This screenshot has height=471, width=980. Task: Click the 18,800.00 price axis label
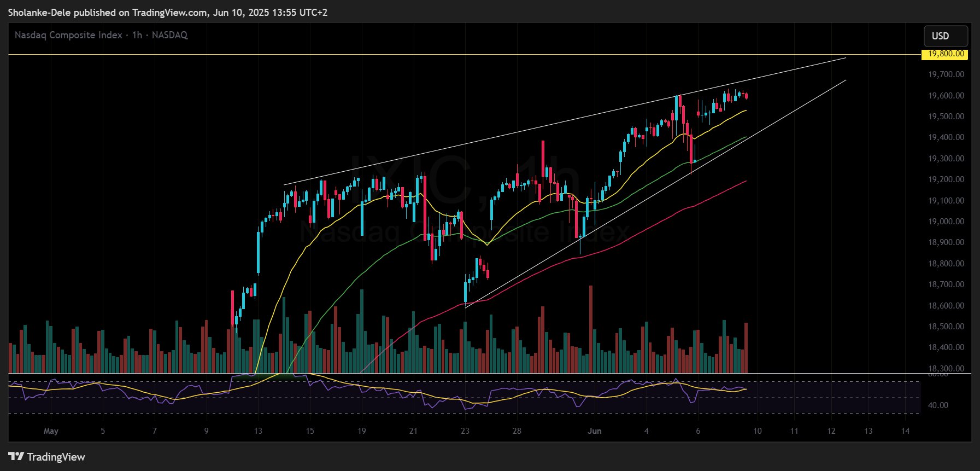(x=946, y=264)
